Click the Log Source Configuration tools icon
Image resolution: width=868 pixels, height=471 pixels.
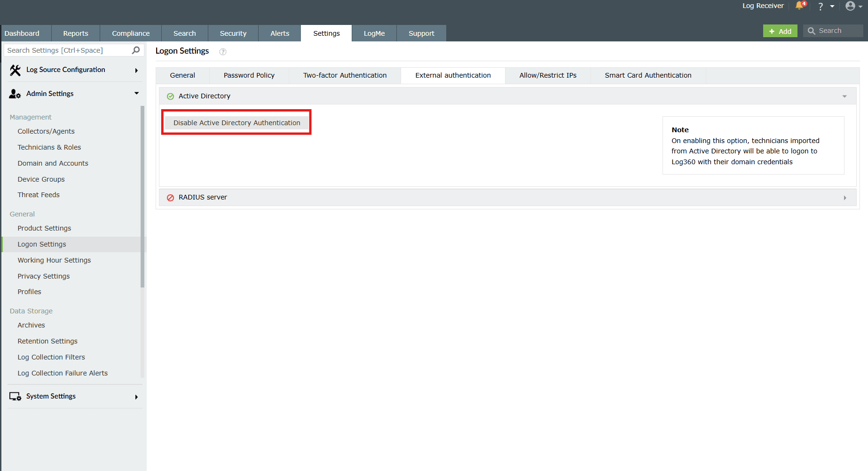(15, 70)
